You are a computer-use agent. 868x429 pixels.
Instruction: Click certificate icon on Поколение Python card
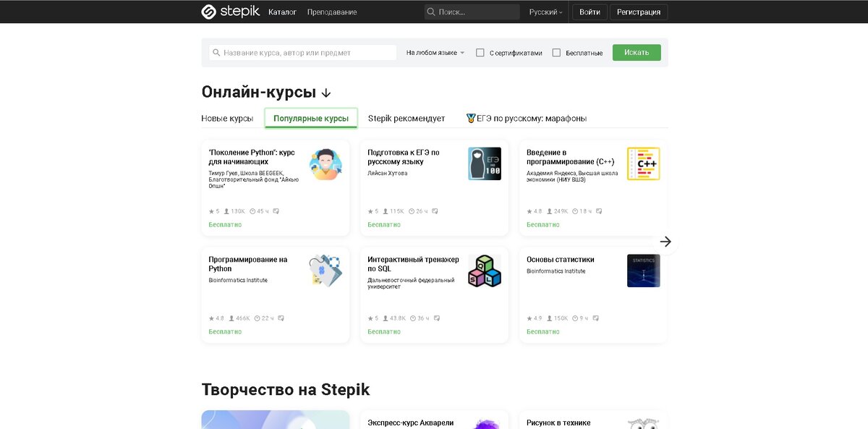tap(276, 211)
